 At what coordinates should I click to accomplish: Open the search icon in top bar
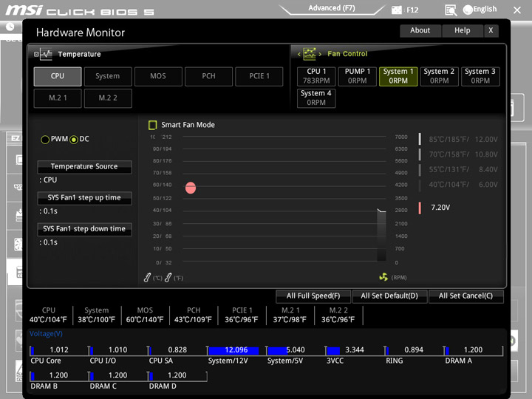451,10
